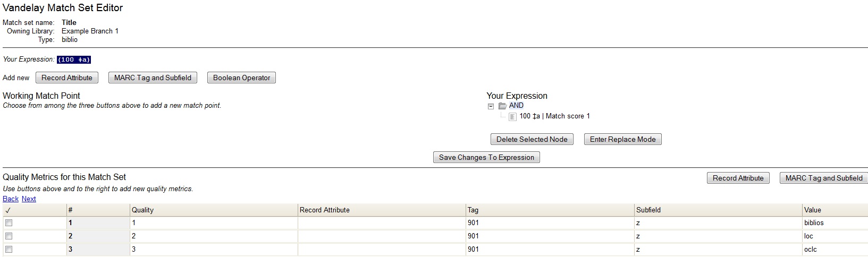This screenshot has height=257, width=868.
Task: Collapse the AND tree node
Action: coord(491,106)
